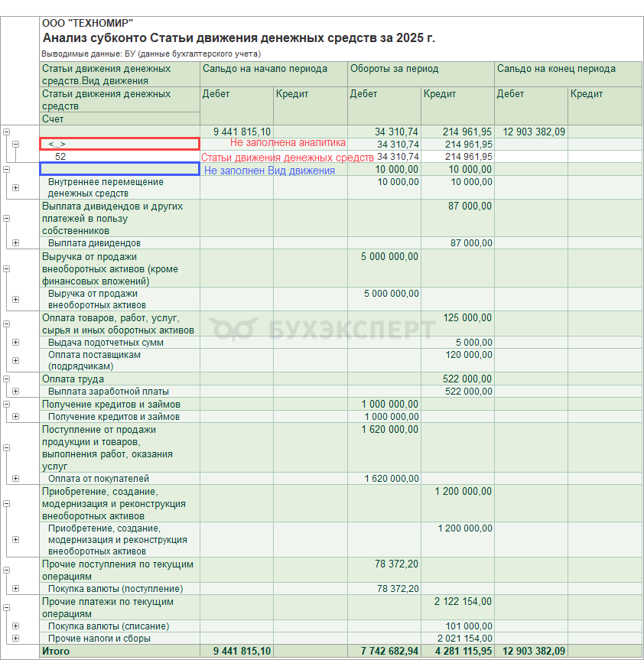Collapse parent group Получение кредитов и займов

[x=7, y=404]
